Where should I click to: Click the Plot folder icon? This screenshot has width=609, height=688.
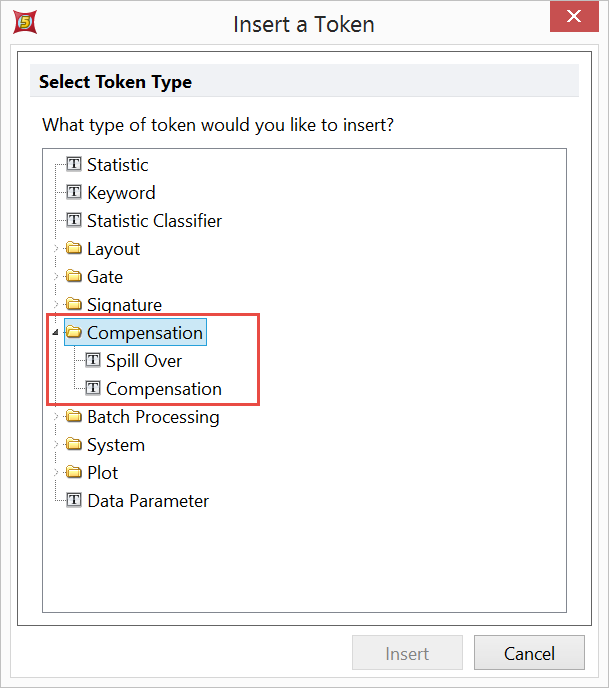coord(74,473)
